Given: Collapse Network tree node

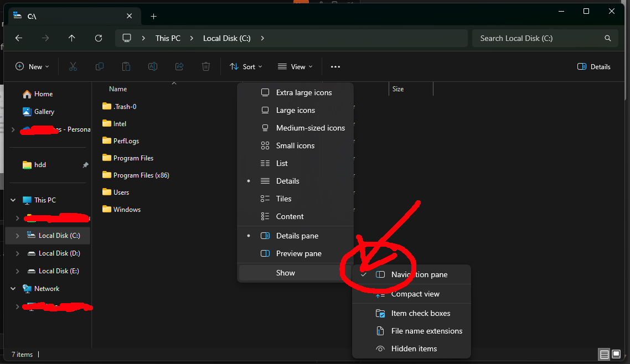Looking at the screenshot, I should click(x=13, y=289).
